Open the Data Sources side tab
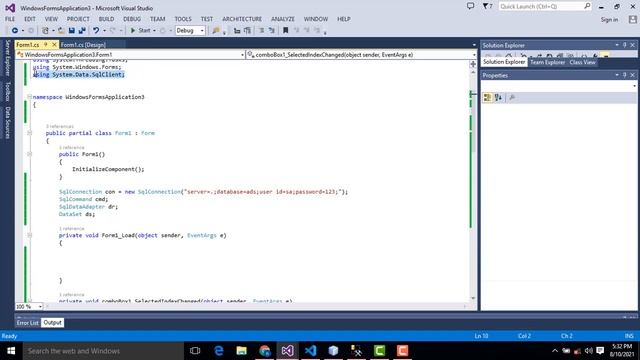Image resolution: width=640 pixels, height=360 pixels. tap(7, 123)
